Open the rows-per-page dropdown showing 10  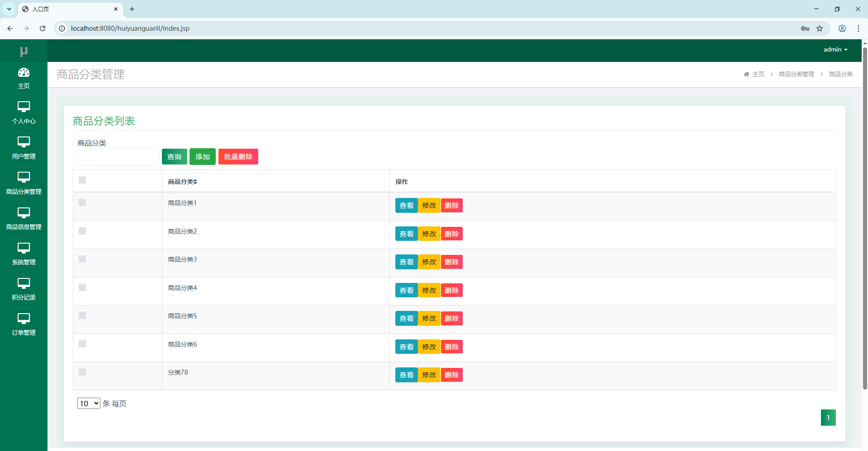pos(89,404)
